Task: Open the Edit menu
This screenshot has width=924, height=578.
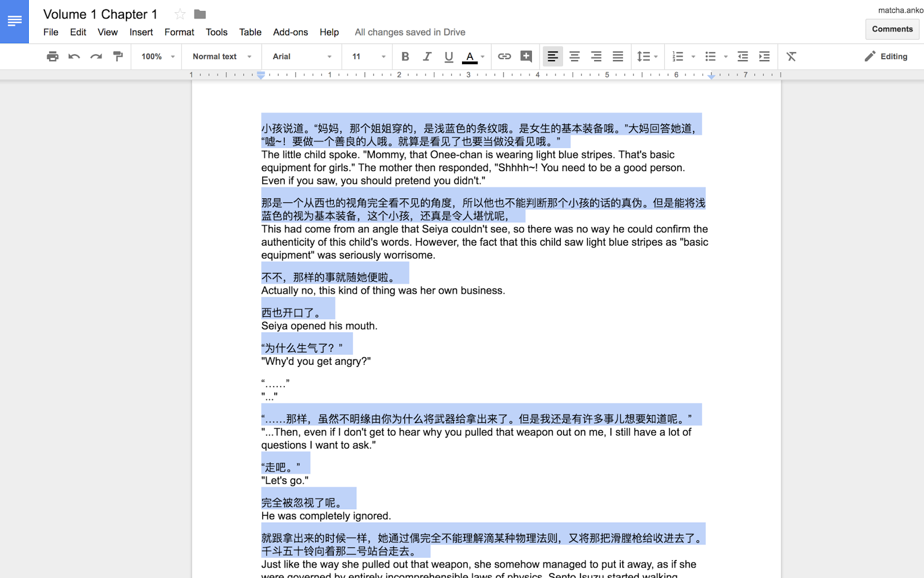Action: [x=78, y=32]
